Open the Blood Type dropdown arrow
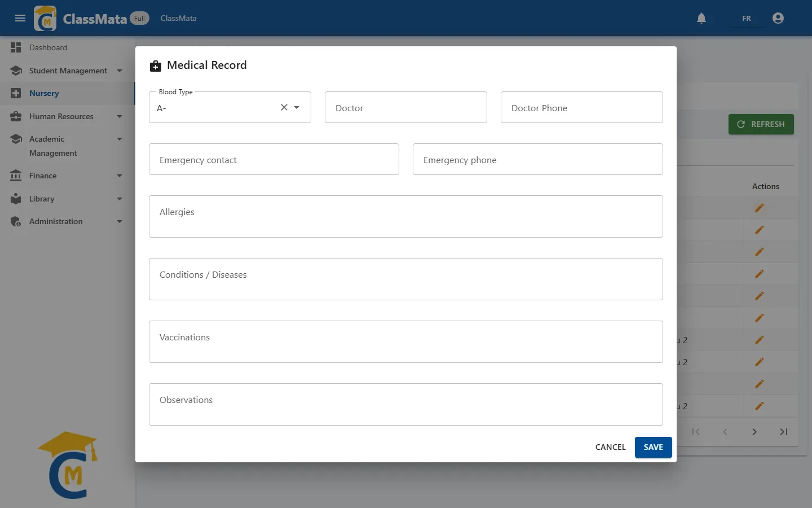This screenshot has height=508, width=812. 297,107
